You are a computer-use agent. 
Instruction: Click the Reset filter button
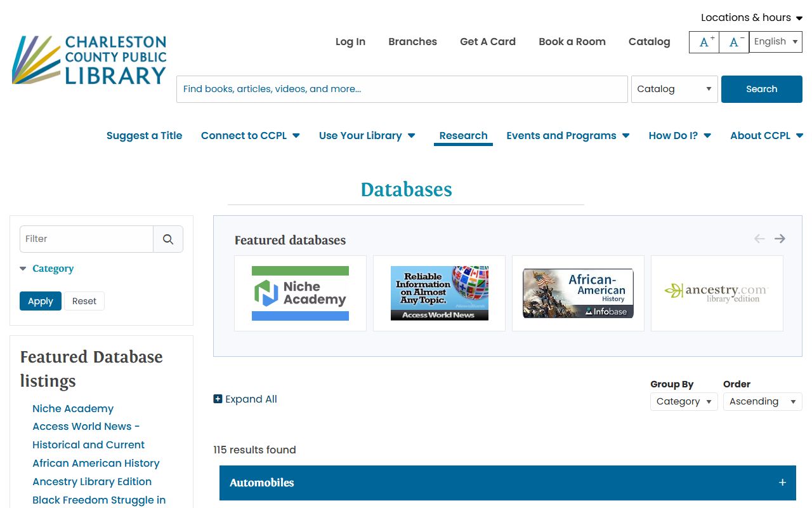click(x=84, y=301)
